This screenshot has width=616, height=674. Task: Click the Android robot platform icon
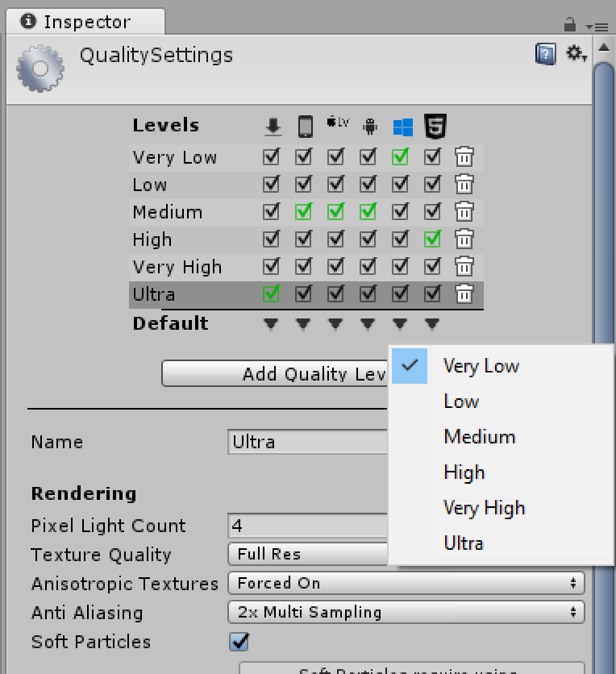370,126
